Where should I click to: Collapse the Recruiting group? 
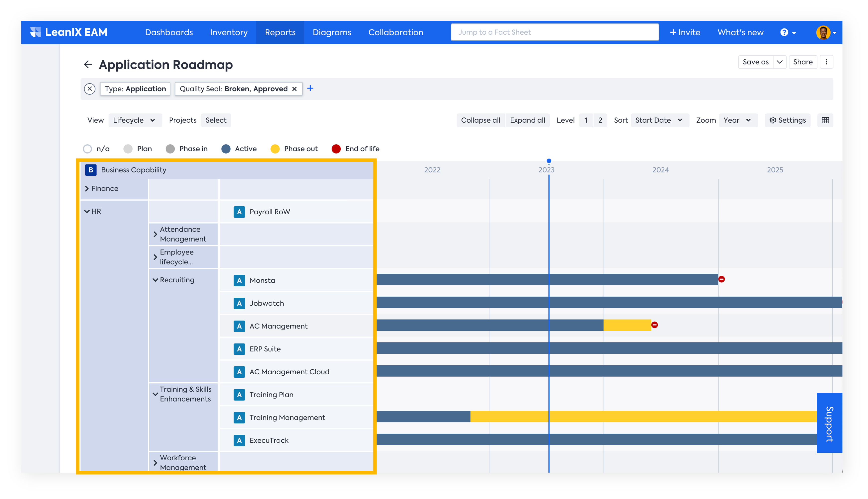click(155, 280)
